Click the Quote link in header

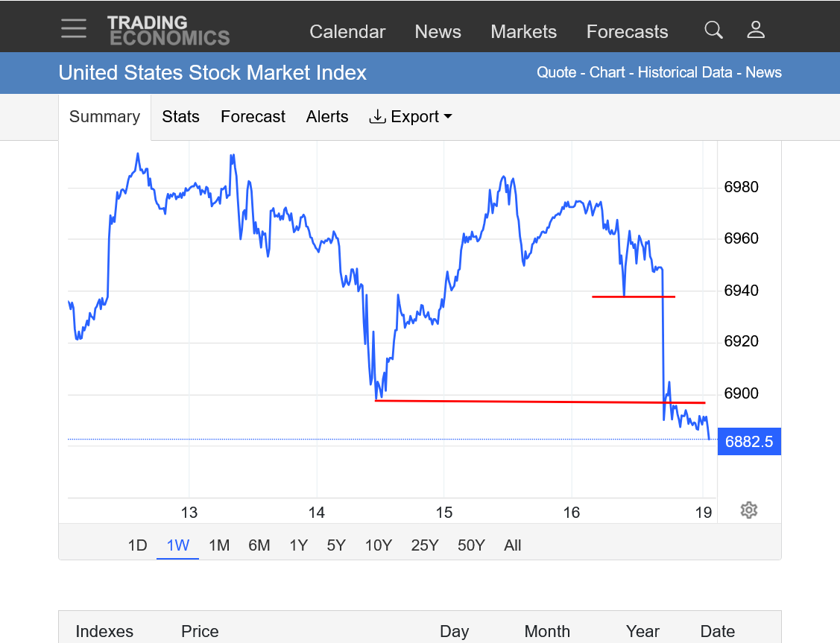(x=556, y=72)
